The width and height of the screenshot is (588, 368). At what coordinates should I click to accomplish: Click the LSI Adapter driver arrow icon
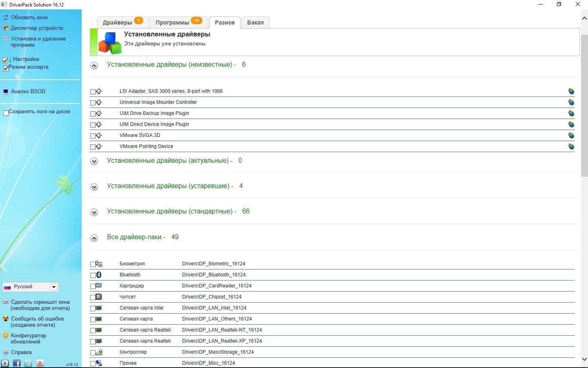coord(99,91)
